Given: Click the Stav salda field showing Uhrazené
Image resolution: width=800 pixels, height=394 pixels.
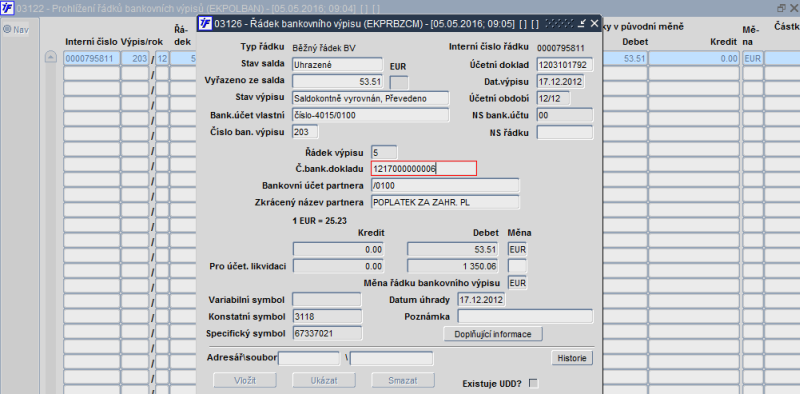Looking at the screenshot, I should [x=337, y=65].
